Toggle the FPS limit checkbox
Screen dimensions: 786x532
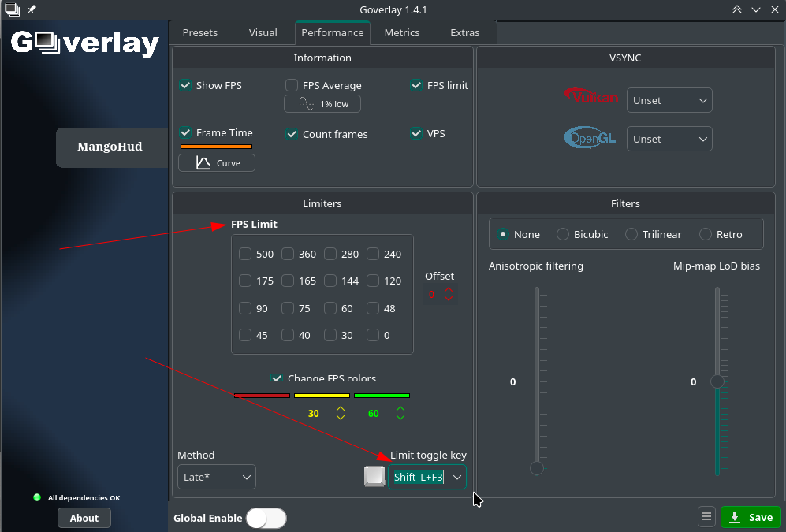tap(416, 85)
